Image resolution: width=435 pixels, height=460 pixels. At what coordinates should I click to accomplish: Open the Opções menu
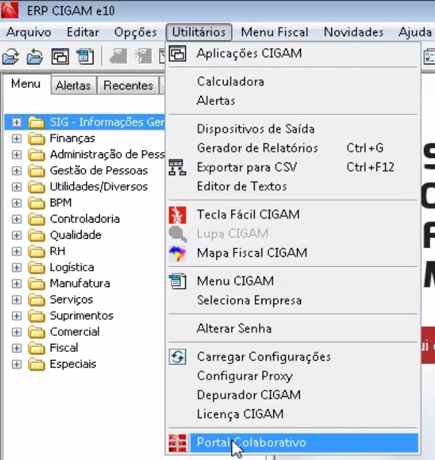pyautogui.click(x=135, y=32)
